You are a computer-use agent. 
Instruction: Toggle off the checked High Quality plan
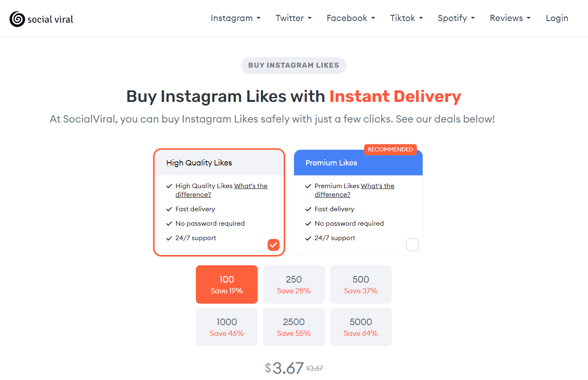coord(273,245)
